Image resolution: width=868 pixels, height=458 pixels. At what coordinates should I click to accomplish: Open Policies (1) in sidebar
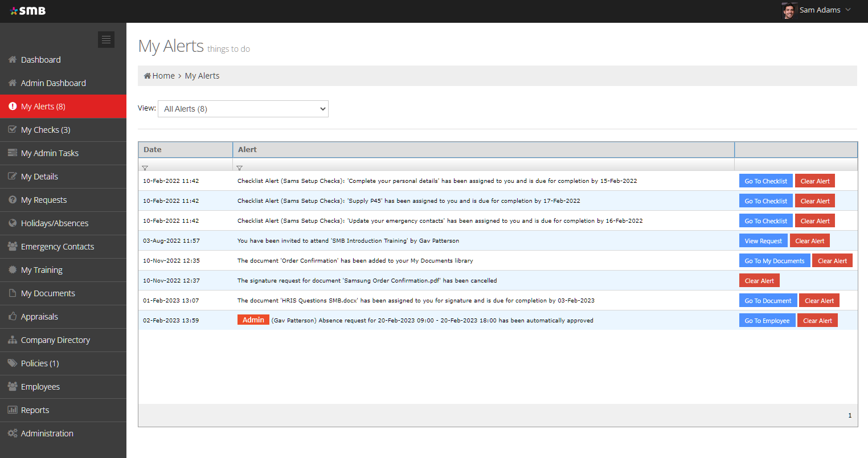point(63,363)
